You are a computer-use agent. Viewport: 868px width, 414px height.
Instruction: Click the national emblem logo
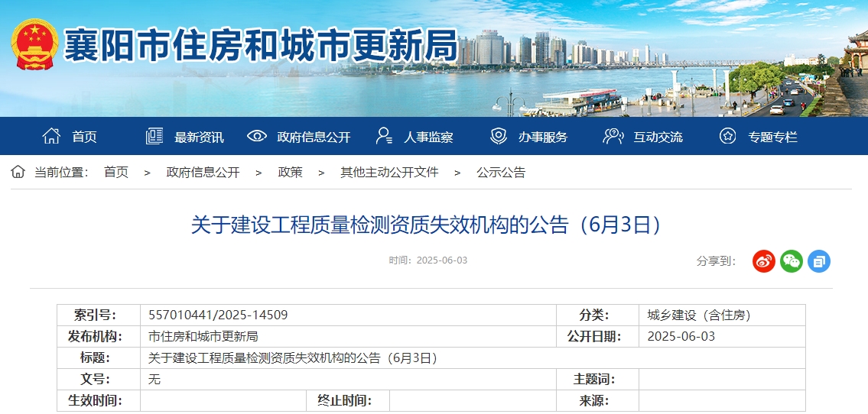pyautogui.click(x=34, y=45)
